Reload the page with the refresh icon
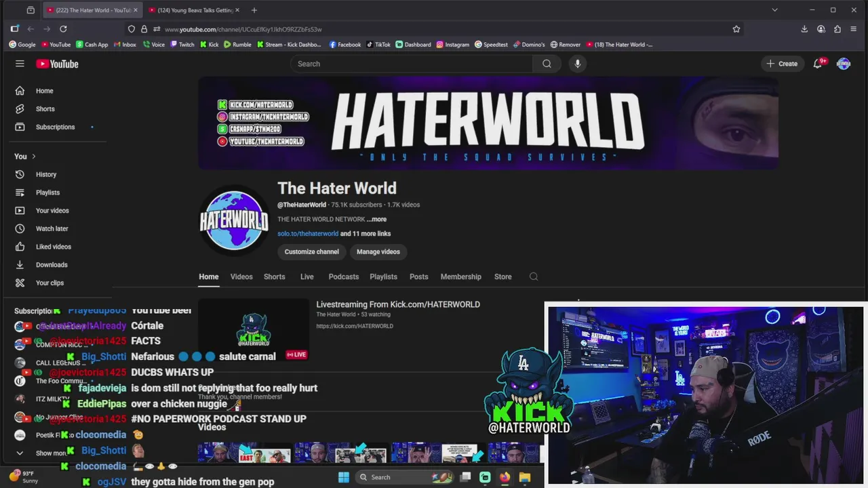This screenshot has width=868, height=488. (63, 29)
